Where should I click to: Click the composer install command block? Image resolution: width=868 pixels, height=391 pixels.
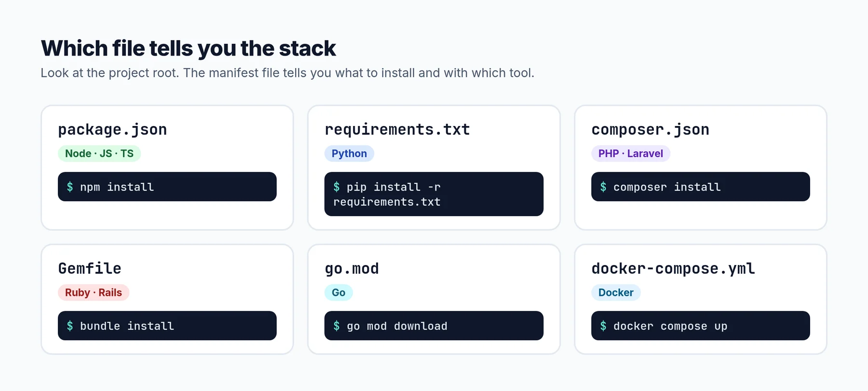[x=701, y=187]
